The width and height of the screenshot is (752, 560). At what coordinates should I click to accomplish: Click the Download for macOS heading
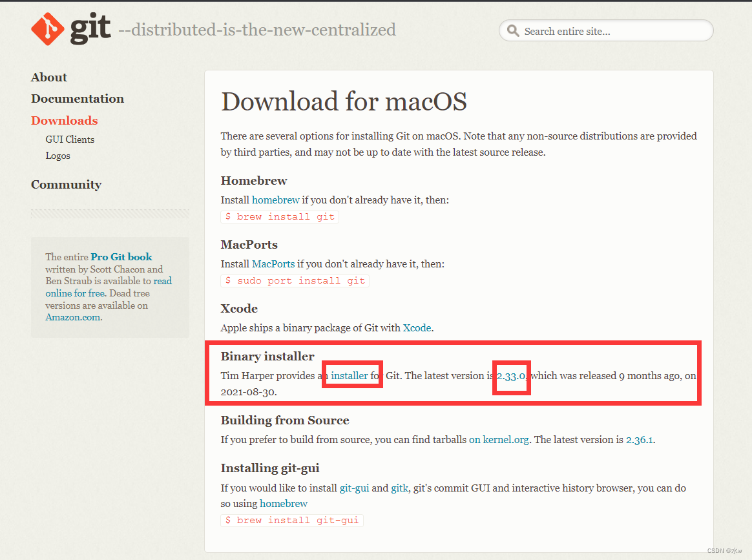[x=344, y=101]
